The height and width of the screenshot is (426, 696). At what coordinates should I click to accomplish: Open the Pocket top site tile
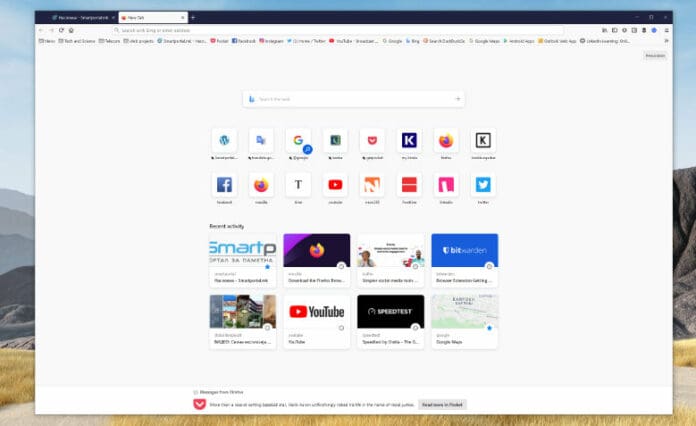(372, 141)
